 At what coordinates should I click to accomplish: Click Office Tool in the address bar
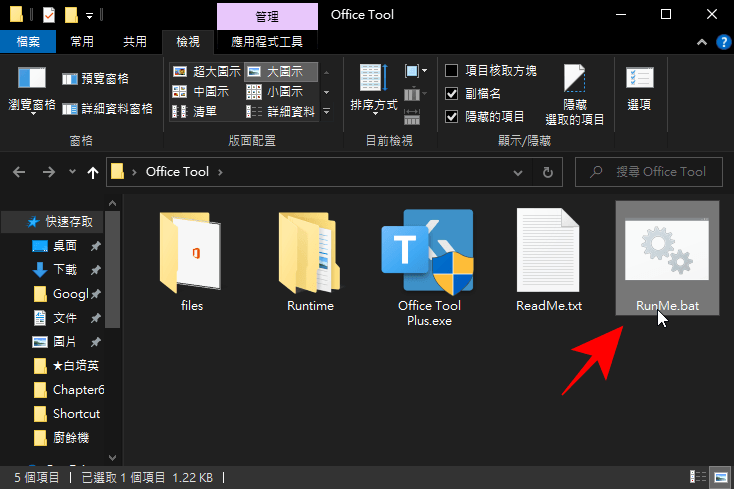pyautogui.click(x=177, y=172)
